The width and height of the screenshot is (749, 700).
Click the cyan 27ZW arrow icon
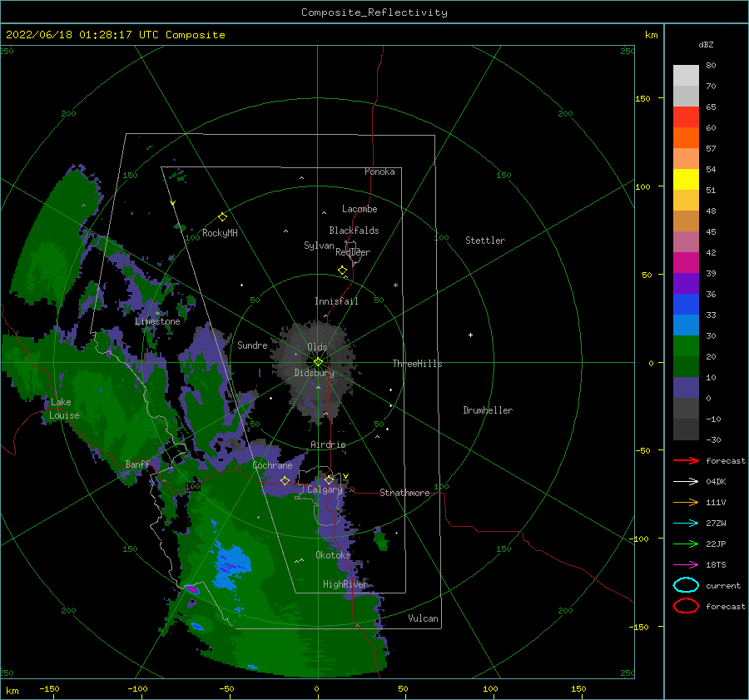pos(686,524)
